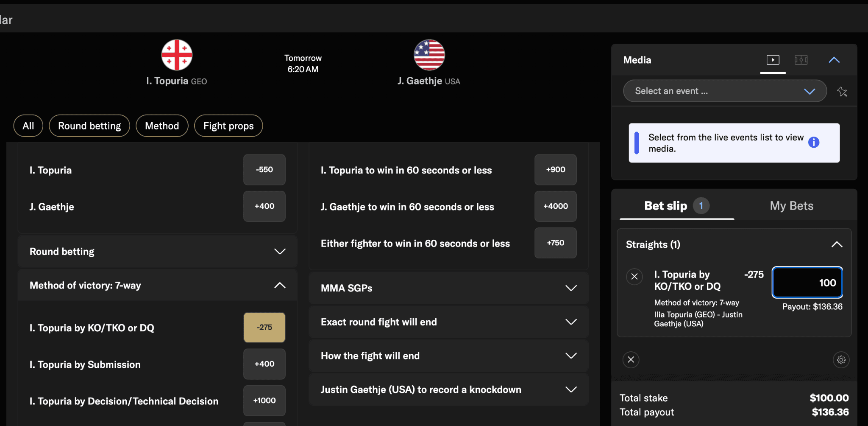Click the Georgia flag icon for Topuria
The width and height of the screenshot is (868, 426).
point(177,55)
